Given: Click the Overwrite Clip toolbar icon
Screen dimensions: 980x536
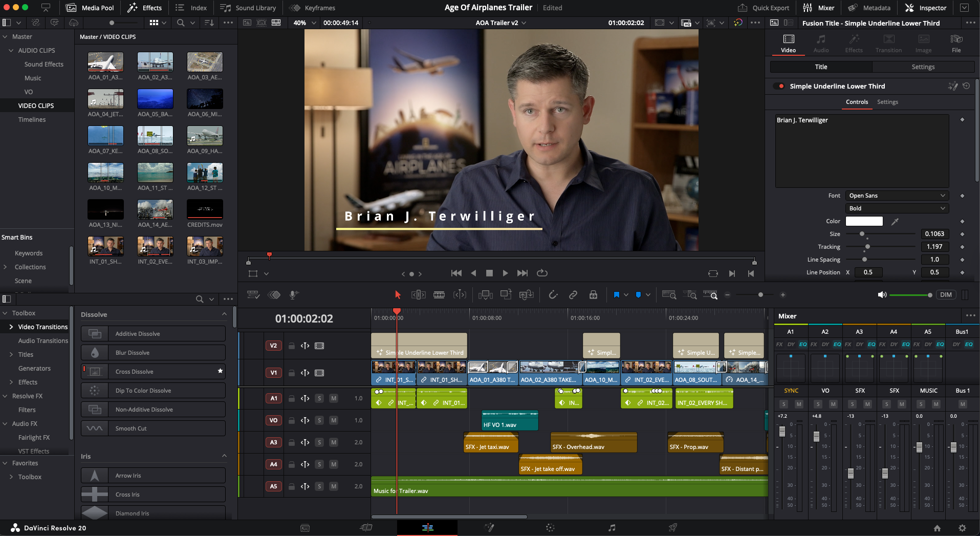Looking at the screenshot, I should 506,295.
